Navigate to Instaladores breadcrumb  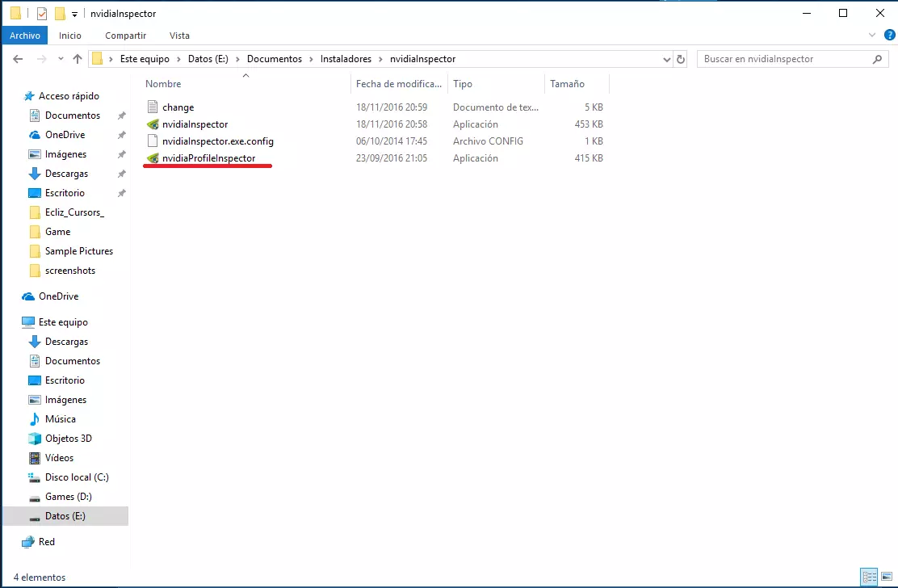[x=346, y=59]
